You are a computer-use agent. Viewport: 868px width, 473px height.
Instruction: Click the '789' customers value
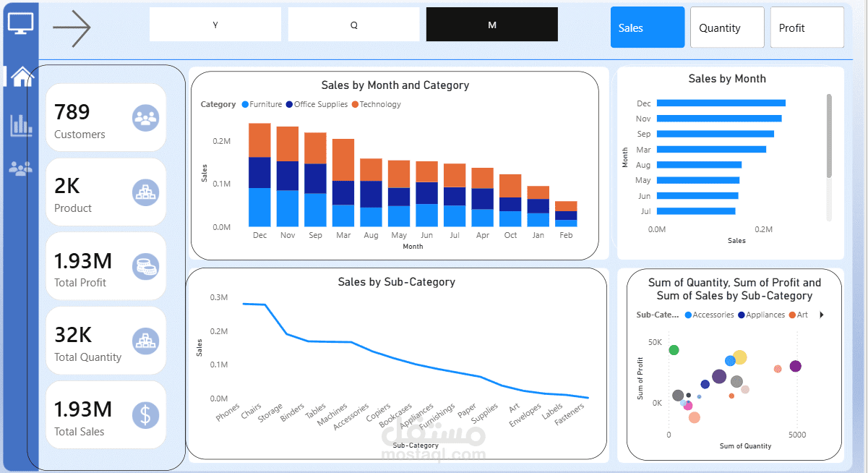click(x=72, y=112)
